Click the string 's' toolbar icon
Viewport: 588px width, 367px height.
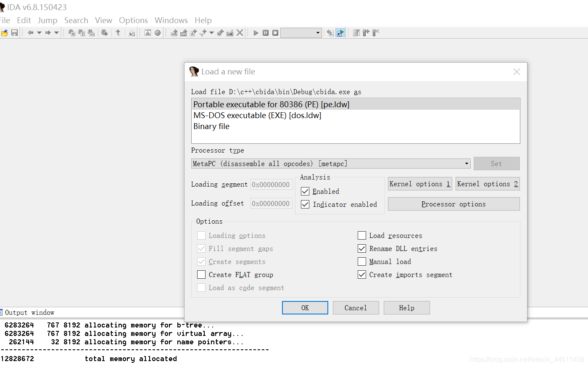coord(203,33)
